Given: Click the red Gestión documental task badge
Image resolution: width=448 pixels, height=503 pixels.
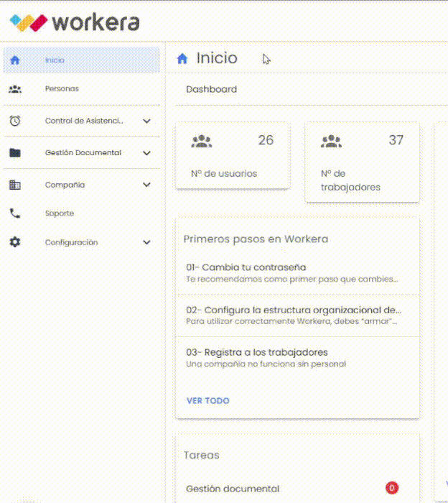Looking at the screenshot, I should 391,489.
